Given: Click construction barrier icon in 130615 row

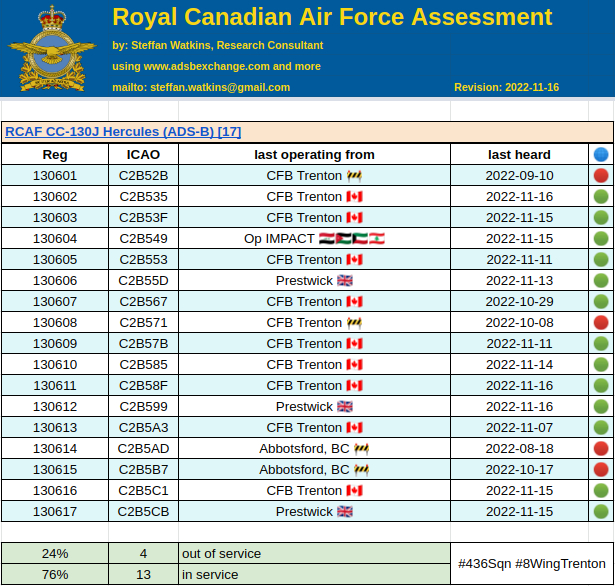Looking at the screenshot, I should coord(361,470).
